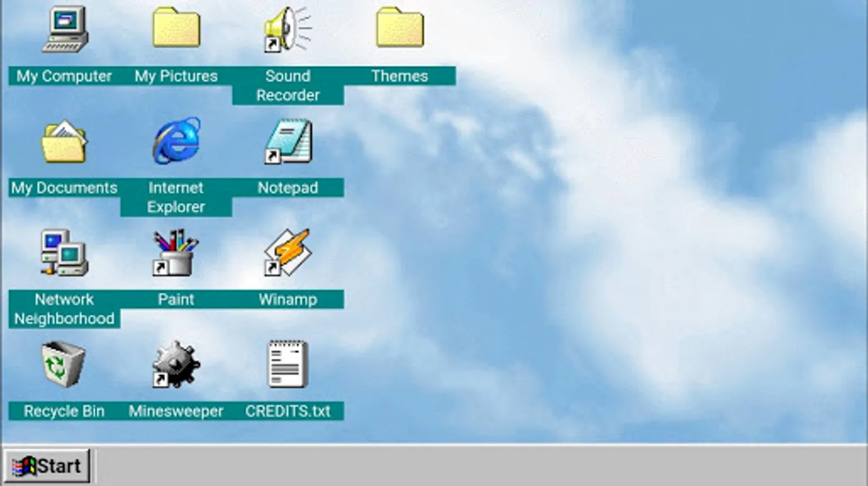Click the "Network Neighborhood" label text

click(x=64, y=309)
